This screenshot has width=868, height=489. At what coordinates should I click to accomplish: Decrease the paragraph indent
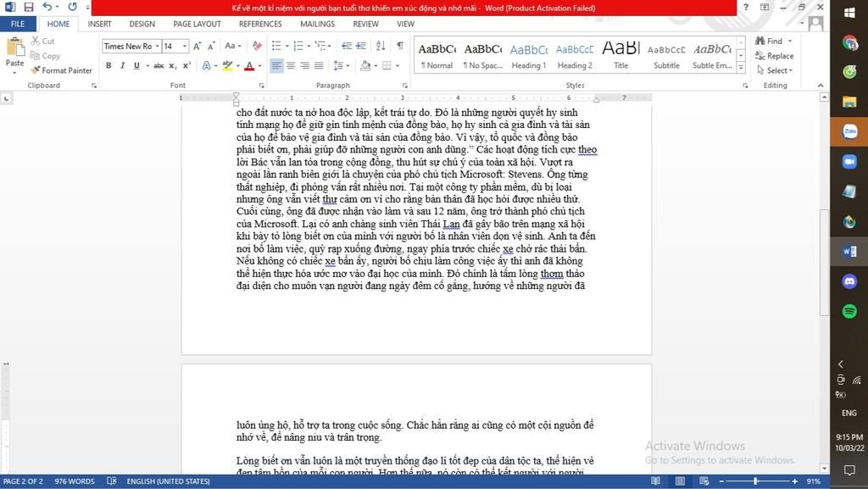coord(347,46)
